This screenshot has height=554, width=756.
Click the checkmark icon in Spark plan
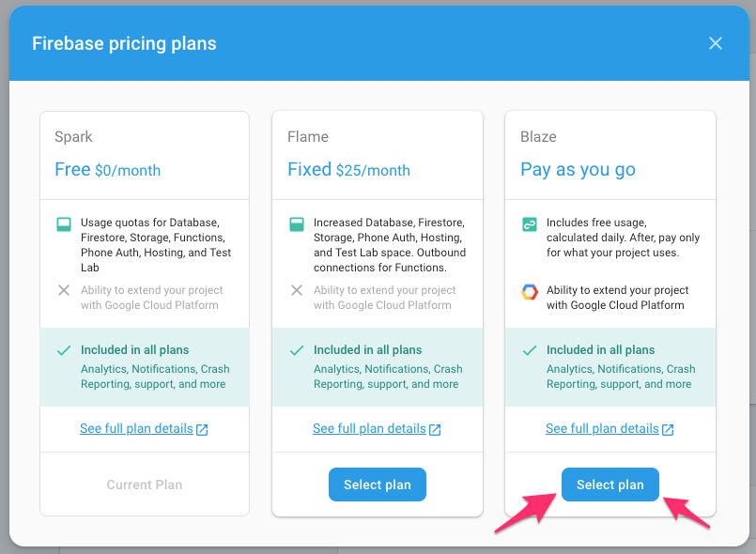pyautogui.click(x=64, y=350)
